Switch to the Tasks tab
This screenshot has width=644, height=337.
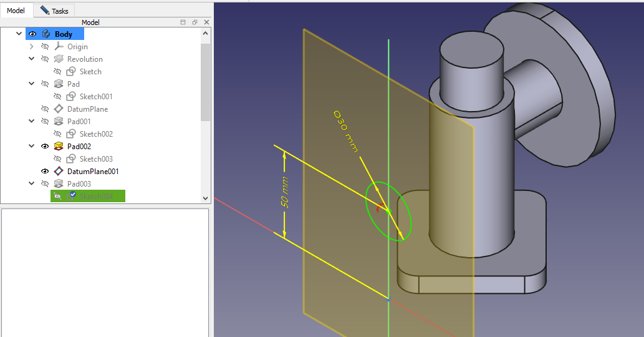pos(54,11)
